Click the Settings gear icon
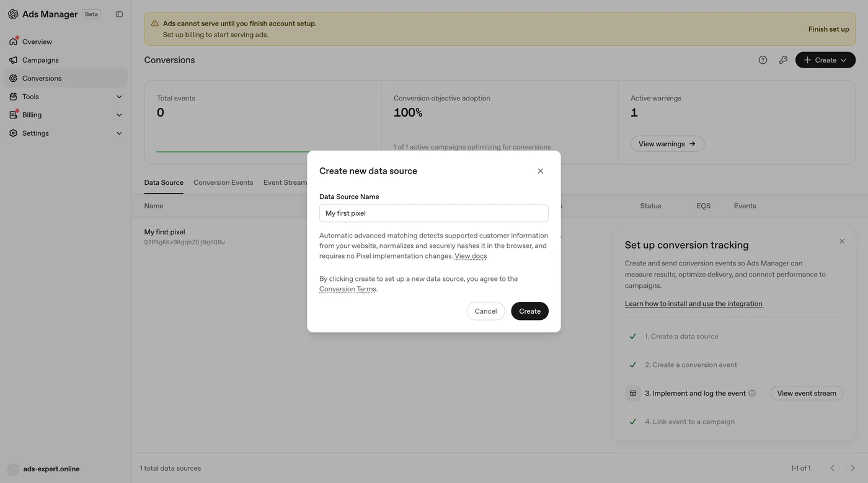This screenshot has height=483, width=868. pyautogui.click(x=13, y=133)
